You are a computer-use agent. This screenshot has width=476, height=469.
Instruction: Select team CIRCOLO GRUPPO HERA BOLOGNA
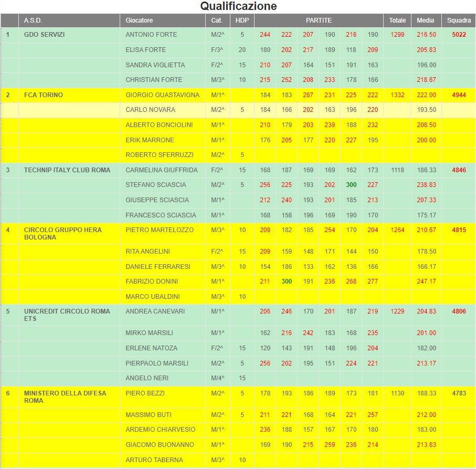pos(63,234)
